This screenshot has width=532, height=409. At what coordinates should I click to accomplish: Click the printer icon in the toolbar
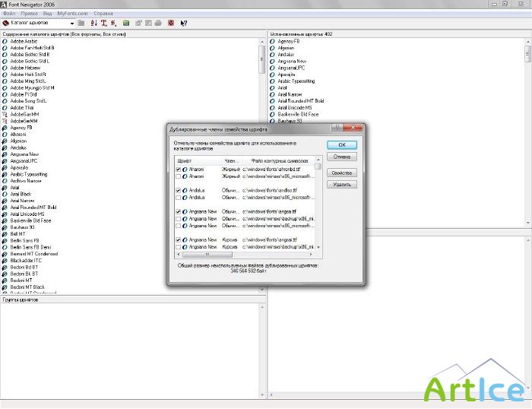pyautogui.click(x=158, y=23)
